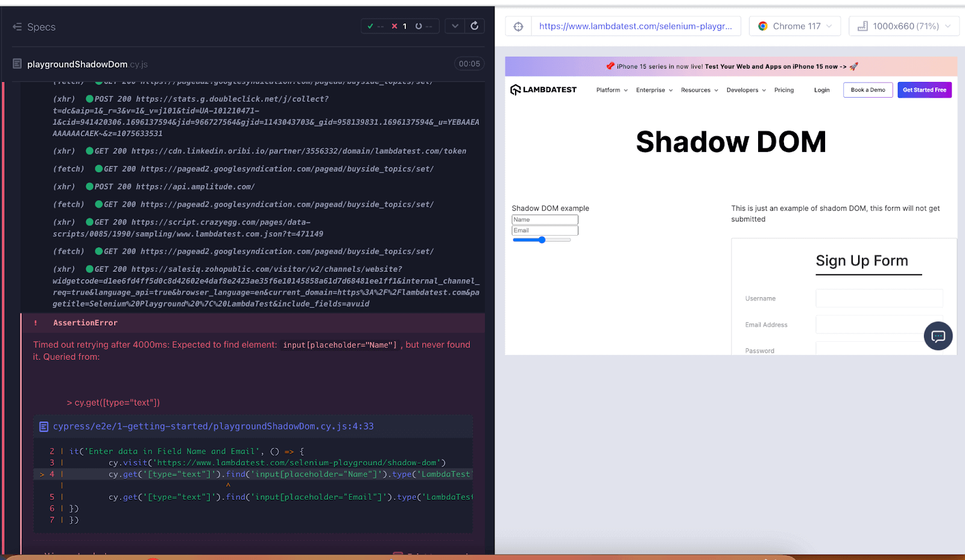Click the file icon beside the error path
Viewport: 965px width, 560px height.
(43, 427)
